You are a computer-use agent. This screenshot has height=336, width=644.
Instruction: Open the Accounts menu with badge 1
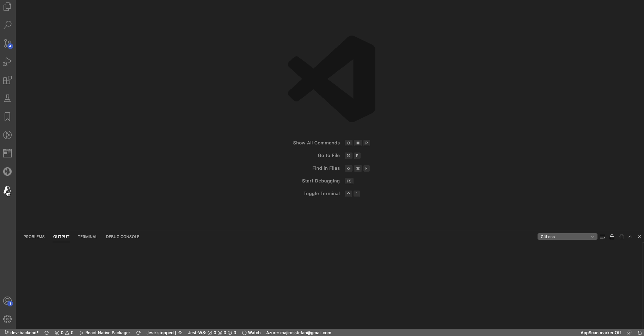coord(7,301)
